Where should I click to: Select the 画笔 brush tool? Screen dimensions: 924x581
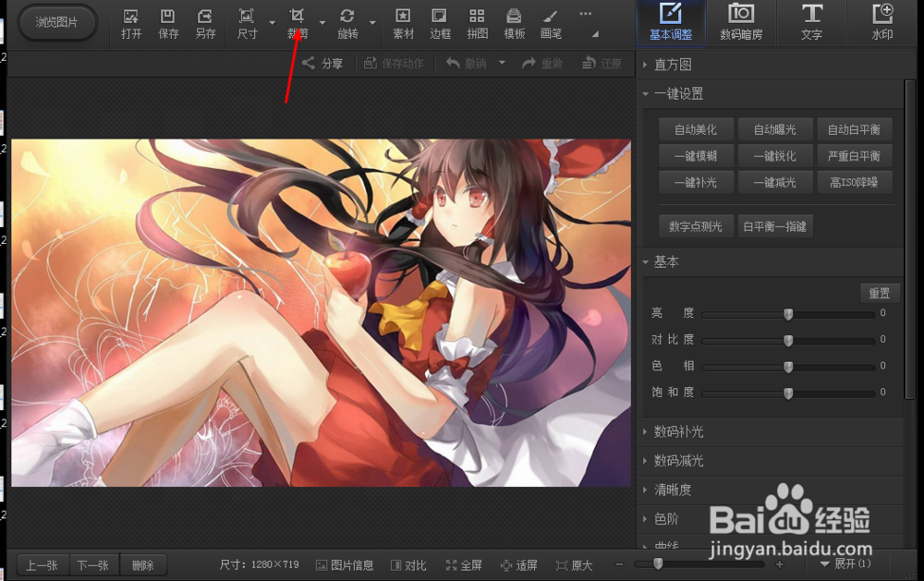[x=551, y=24]
